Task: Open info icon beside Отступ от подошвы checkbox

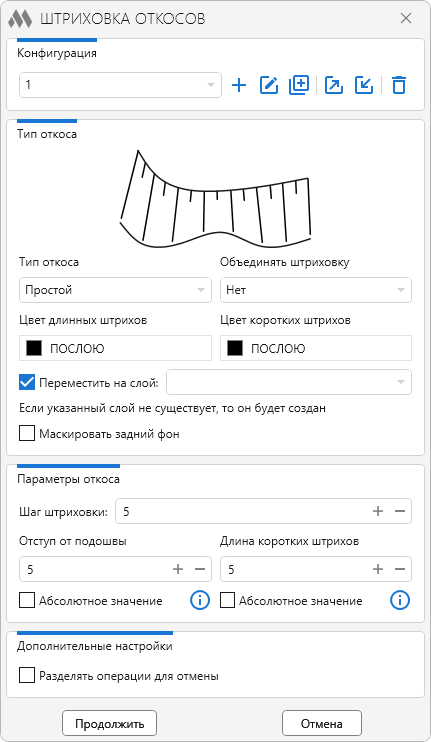Action: point(200,601)
